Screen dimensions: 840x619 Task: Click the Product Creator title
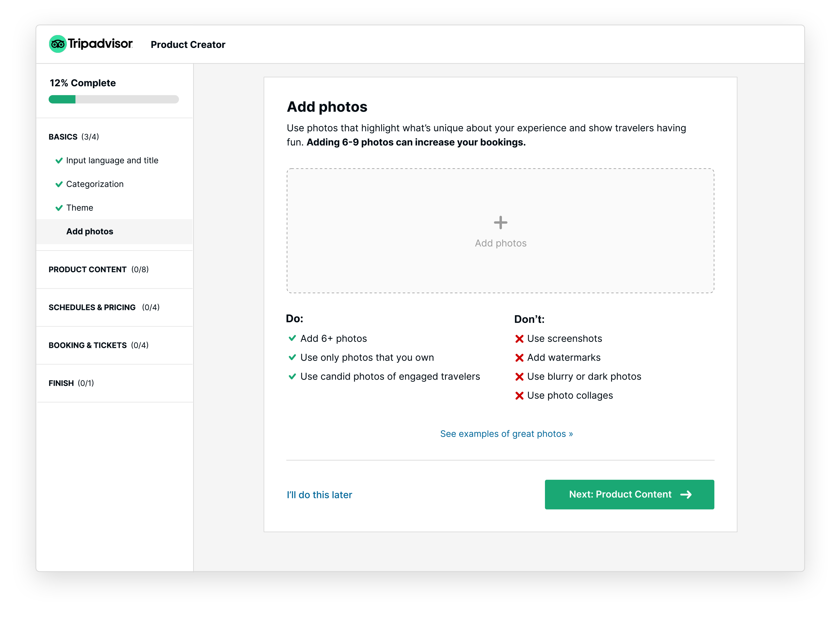(188, 44)
